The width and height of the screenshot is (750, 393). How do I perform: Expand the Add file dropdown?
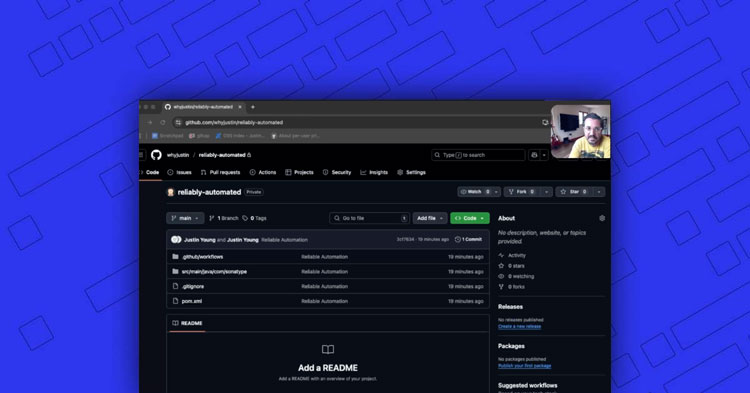[430, 218]
